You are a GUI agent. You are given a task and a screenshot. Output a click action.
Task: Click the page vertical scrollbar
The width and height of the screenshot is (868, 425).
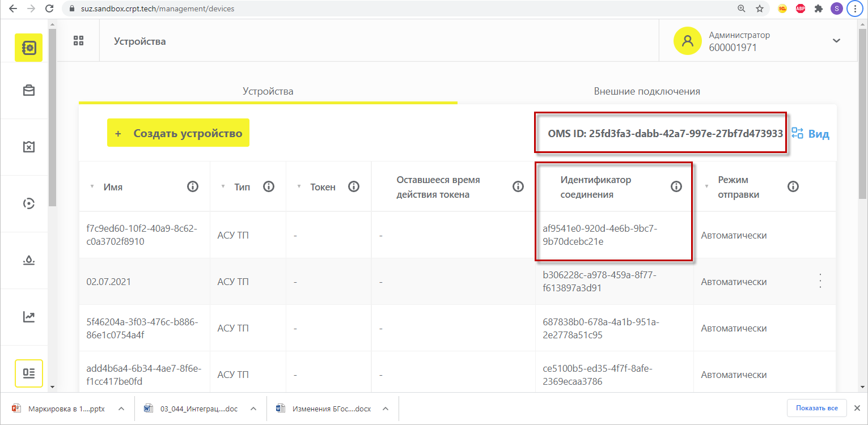(863, 113)
